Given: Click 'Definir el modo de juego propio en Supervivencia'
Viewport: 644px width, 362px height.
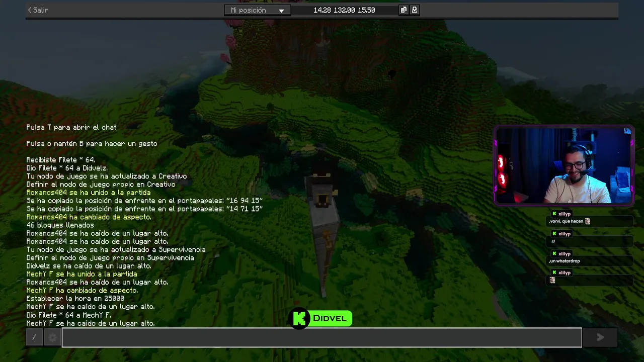Looking at the screenshot, I should 110,258.
